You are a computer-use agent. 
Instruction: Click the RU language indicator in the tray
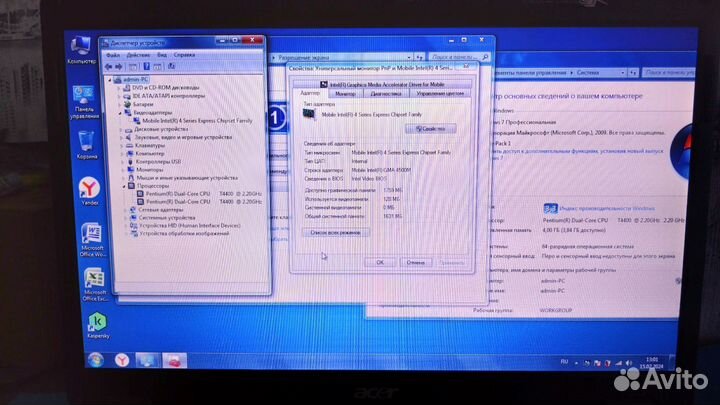click(564, 362)
